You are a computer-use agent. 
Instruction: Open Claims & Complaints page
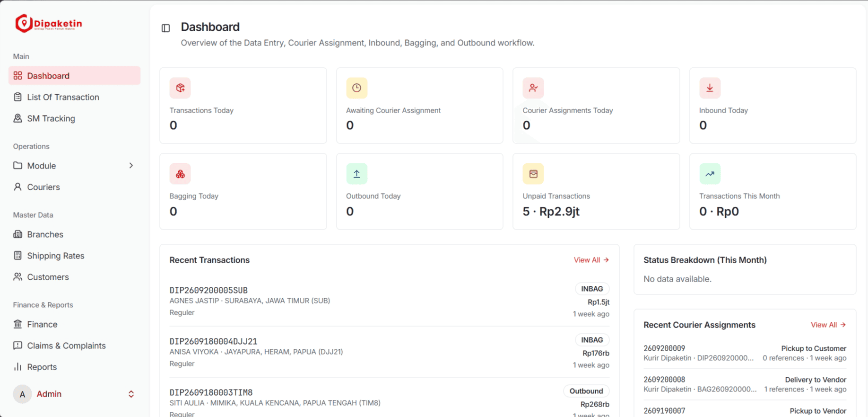pyautogui.click(x=74, y=346)
